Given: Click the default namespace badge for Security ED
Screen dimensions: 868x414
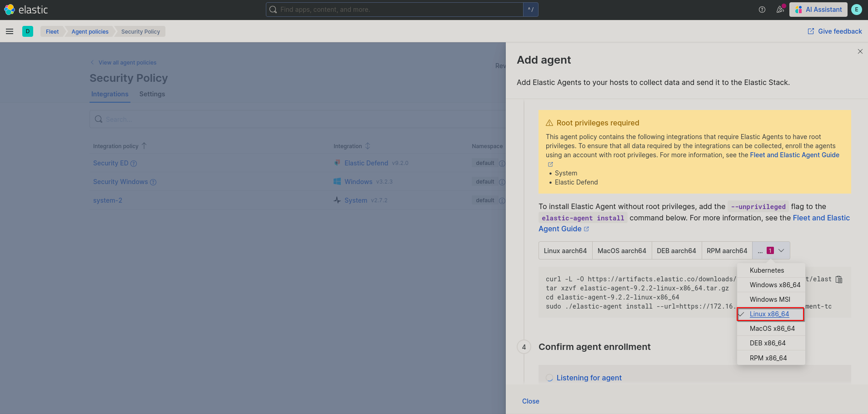Looking at the screenshot, I should [x=485, y=163].
